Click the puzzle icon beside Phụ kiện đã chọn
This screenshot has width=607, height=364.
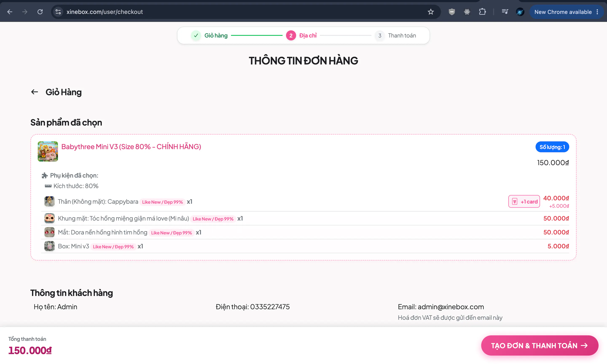45,176
